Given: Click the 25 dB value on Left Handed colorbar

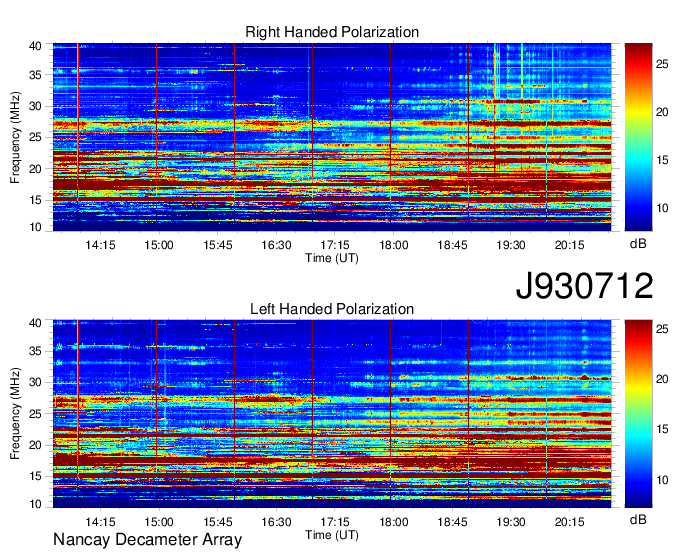Looking at the screenshot, I should click(662, 329).
